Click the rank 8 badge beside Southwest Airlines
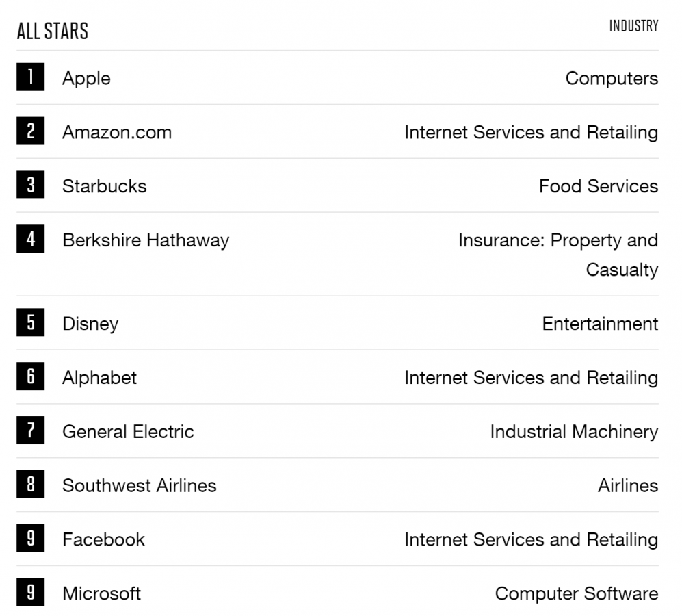Viewport: 682px width, 616px height. [31, 484]
